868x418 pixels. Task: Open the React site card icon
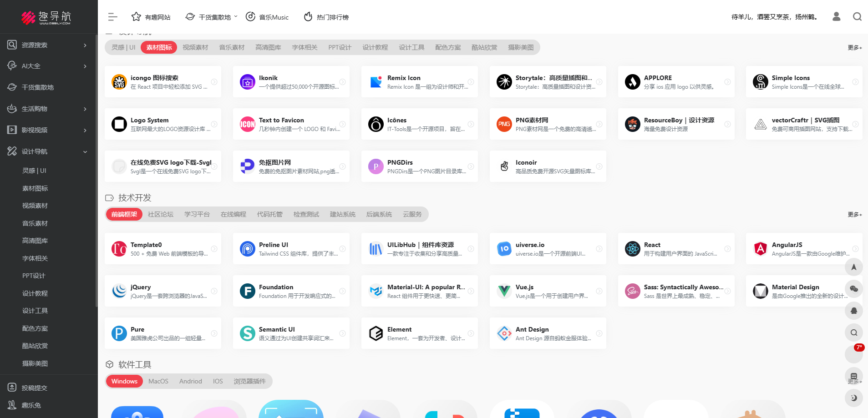[x=632, y=249]
